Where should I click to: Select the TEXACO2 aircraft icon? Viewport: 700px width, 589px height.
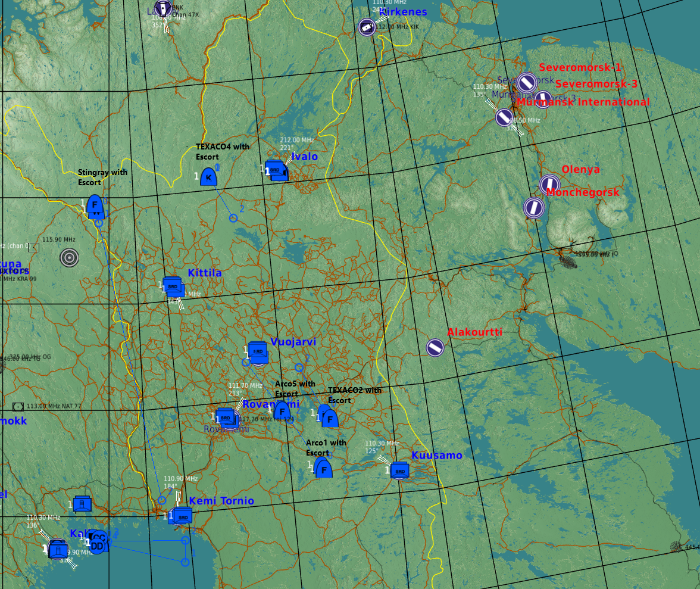pos(329,417)
